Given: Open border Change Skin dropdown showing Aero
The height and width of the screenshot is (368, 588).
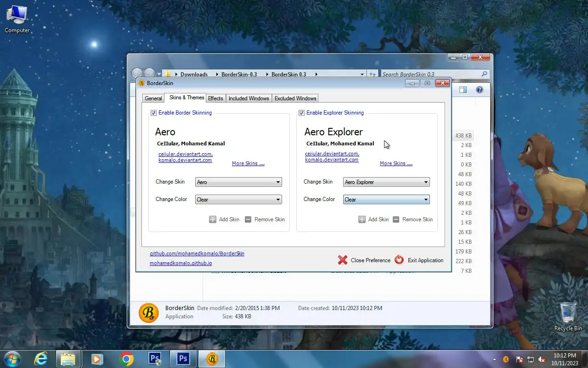Looking at the screenshot, I should tap(238, 182).
